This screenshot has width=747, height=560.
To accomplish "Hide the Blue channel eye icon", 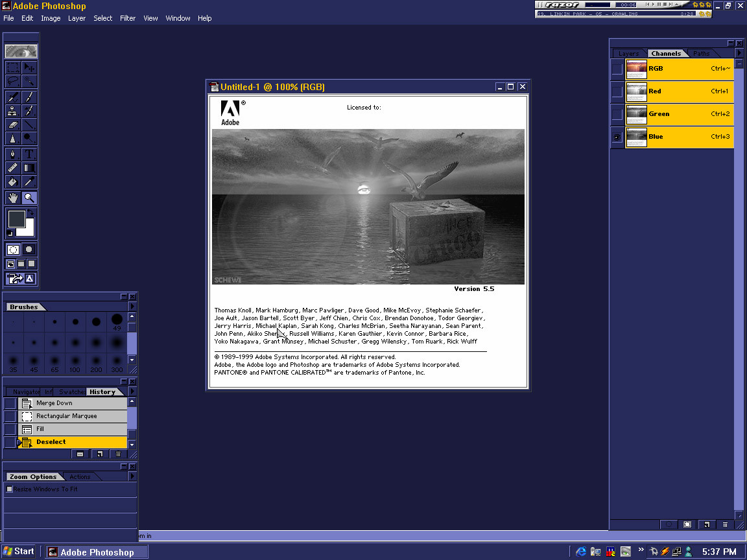I will click(617, 137).
